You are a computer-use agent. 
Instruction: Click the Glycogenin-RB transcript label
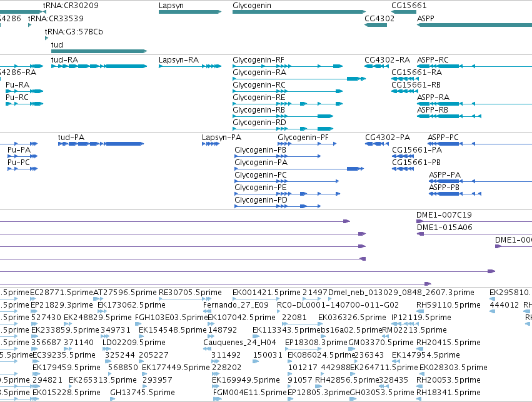tap(259, 110)
